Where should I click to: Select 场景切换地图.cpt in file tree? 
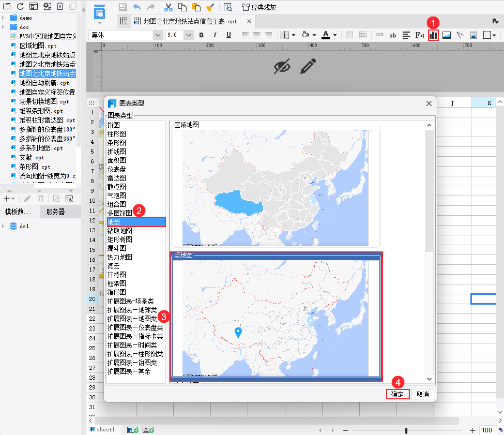click(x=44, y=101)
